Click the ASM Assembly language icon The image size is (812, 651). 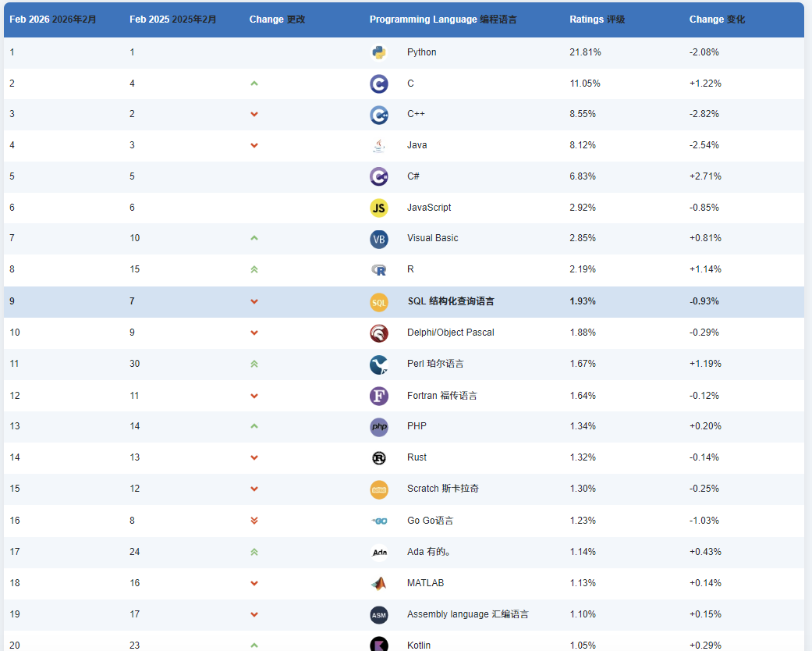click(379, 615)
